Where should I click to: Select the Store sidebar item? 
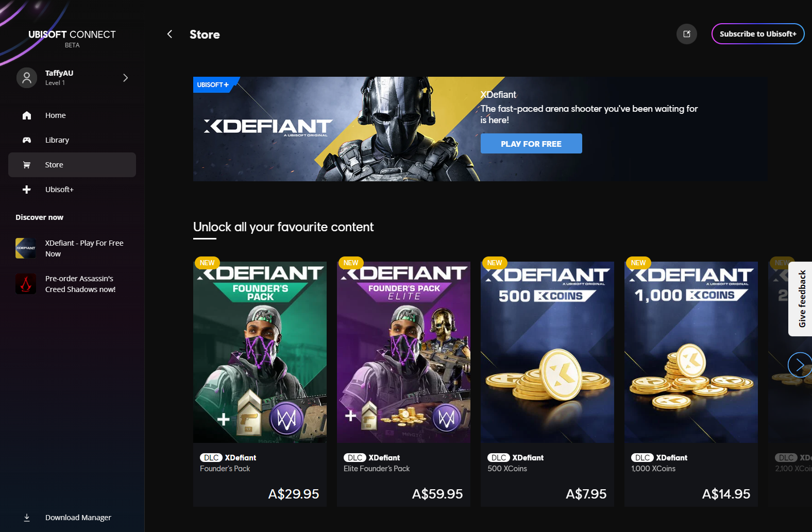(x=72, y=165)
